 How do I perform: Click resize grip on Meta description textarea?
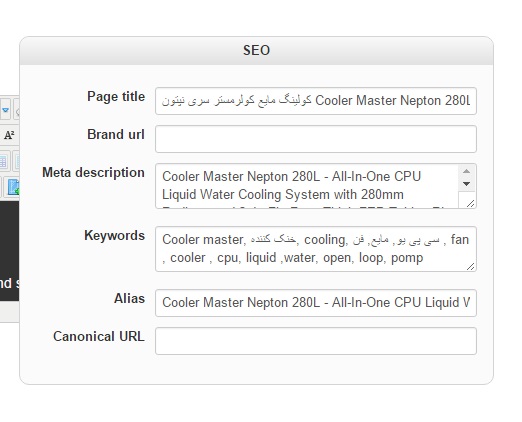[x=470, y=203]
